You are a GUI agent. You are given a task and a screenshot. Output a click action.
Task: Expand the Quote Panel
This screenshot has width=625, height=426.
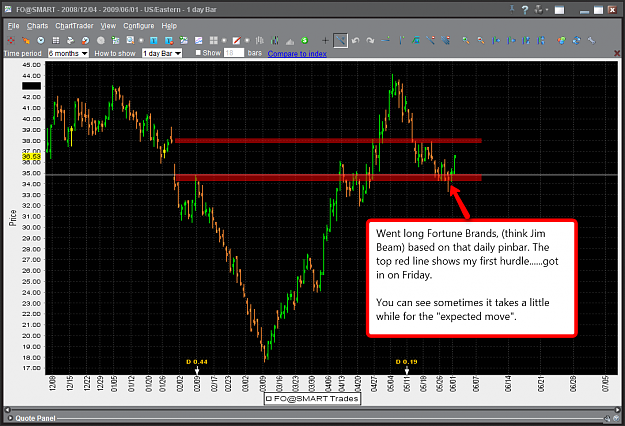tap(10, 418)
